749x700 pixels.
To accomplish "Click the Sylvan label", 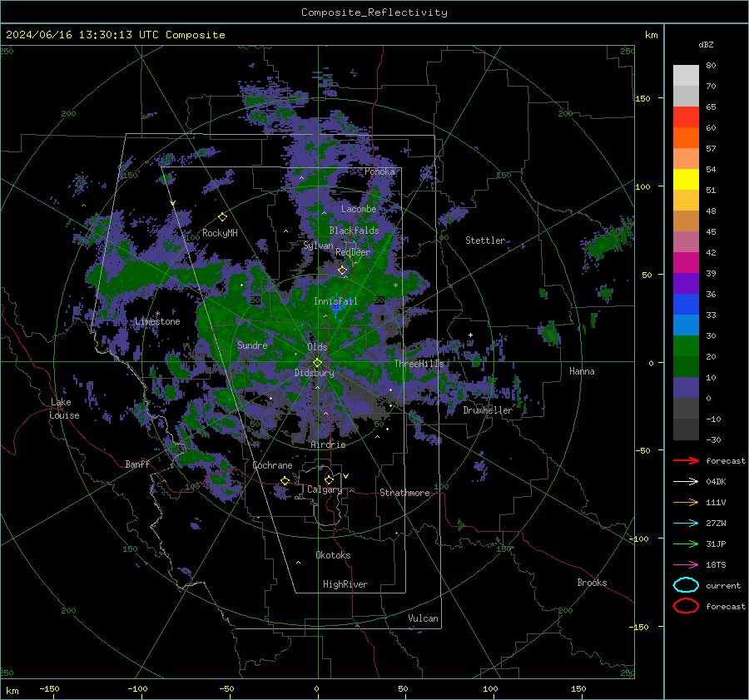I will point(318,246).
